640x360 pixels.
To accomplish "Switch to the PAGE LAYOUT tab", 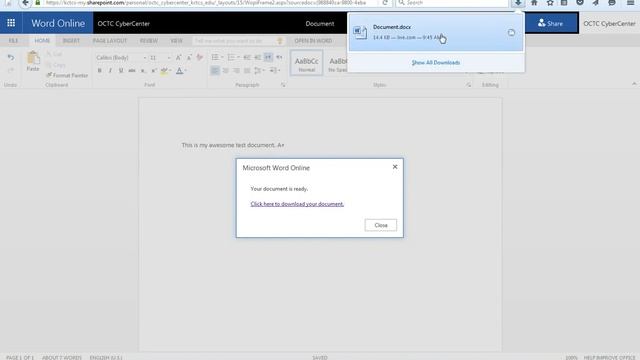I will click(x=110, y=41).
